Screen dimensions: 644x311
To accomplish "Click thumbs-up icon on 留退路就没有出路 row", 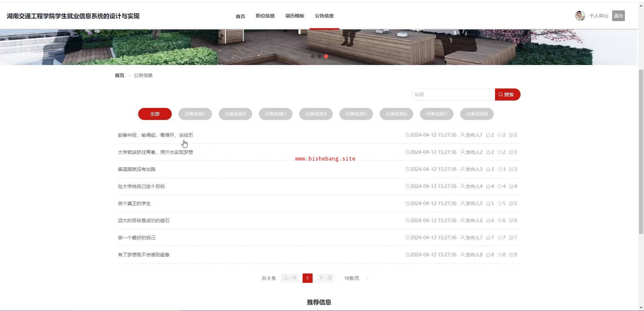I will pyautogui.click(x=488, y=169).
